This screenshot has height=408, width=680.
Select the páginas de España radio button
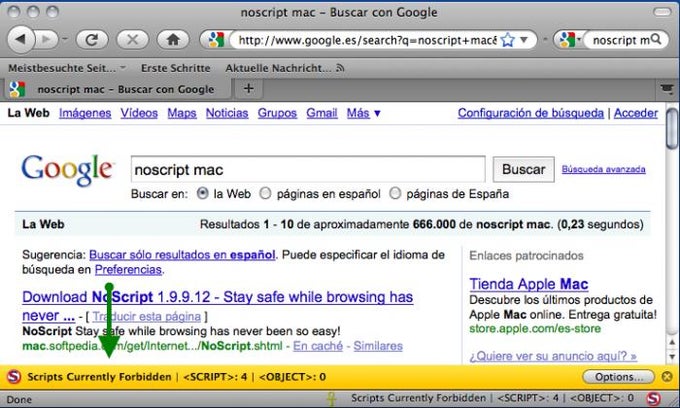395,193
